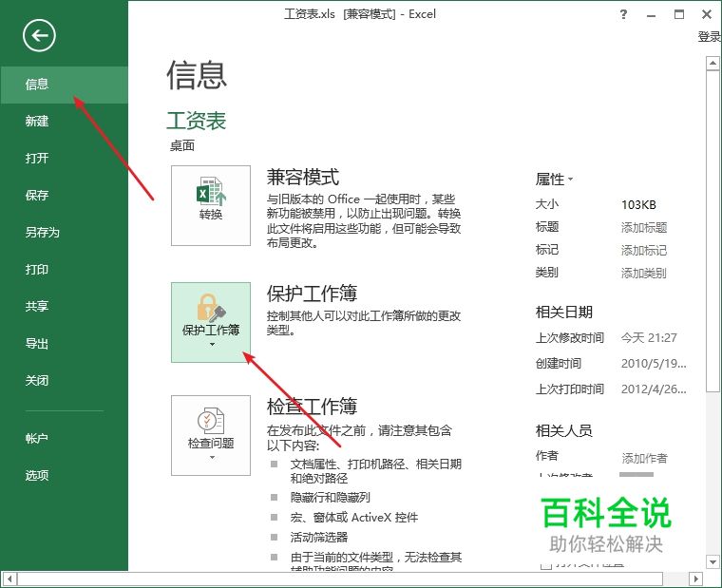Click the Help question mark icon
The image size is (722, 588).
click(x=623, y=14)
